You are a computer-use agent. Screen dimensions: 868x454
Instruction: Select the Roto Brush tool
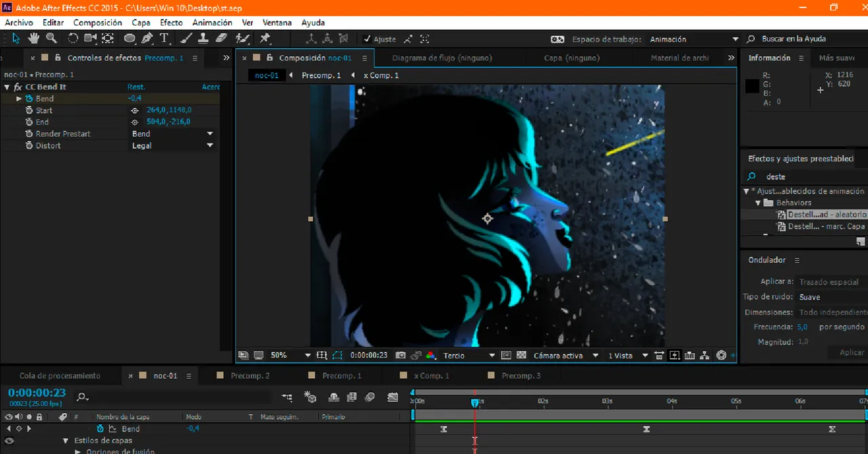point(243,39)
